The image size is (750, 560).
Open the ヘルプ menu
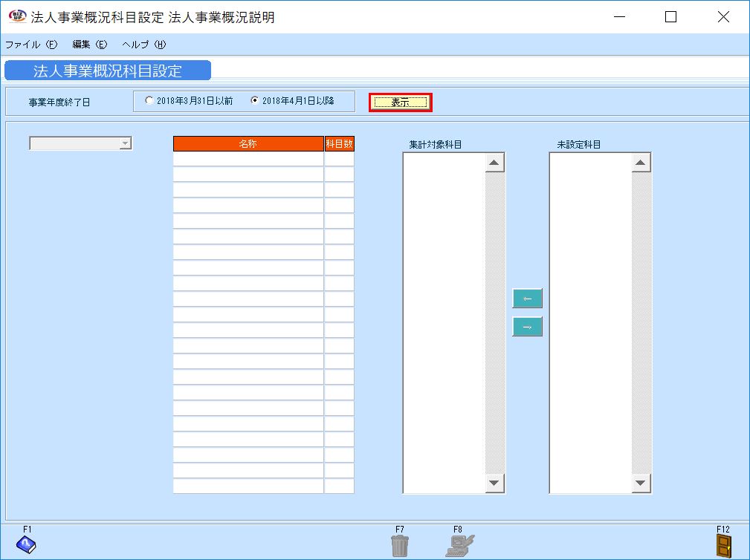coord(143,45)
